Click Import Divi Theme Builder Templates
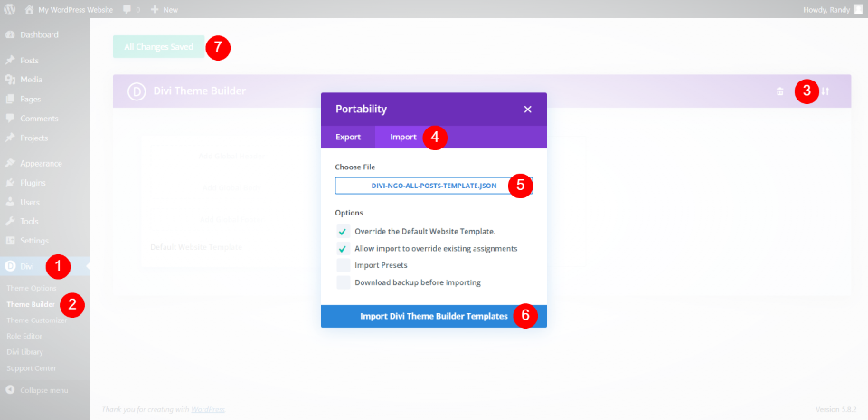 [x=434, y=316]
